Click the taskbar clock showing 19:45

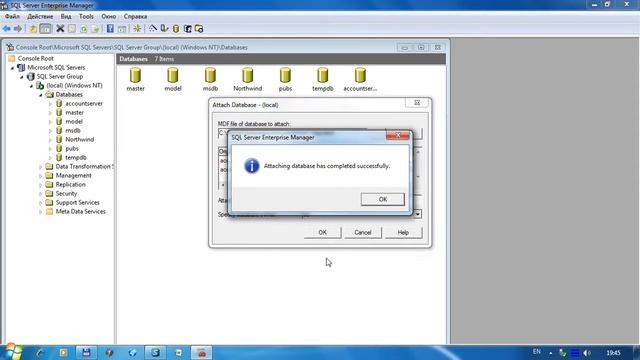[613, 353]
